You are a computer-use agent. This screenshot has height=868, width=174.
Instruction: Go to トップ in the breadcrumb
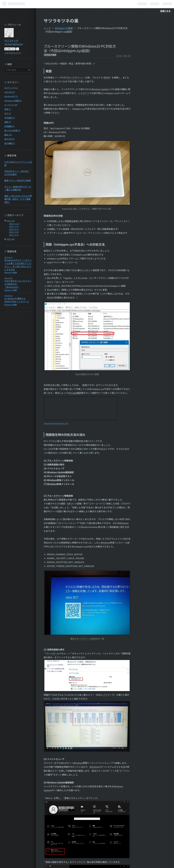[x=47, y=28]
